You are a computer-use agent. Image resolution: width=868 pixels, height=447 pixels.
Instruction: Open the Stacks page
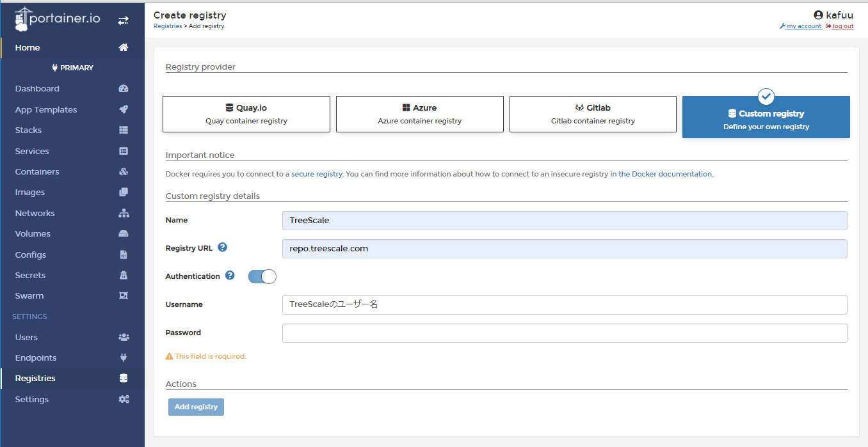pyautogui.click(x=72, y=130)
